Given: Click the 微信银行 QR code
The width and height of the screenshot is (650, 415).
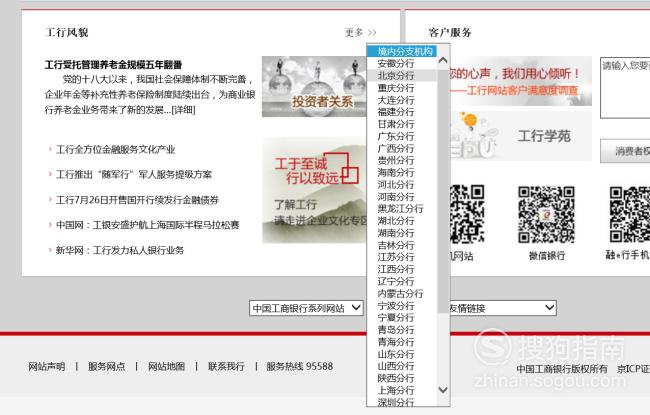Looking at the screenshot, I should coord(546,215).
